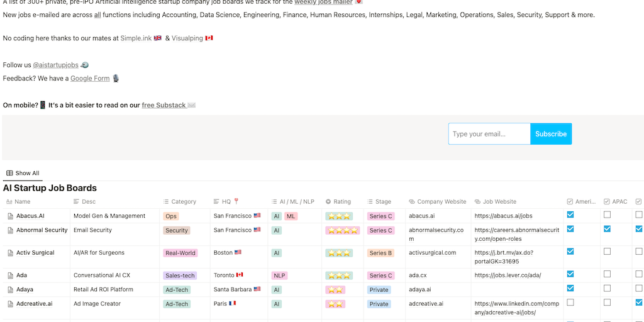Open the Adcreative.ai page icon
Screen dimensions: 644x322
(10, 304)
